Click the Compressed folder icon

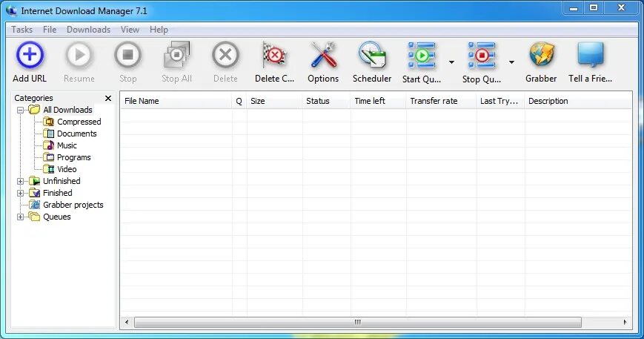click(x=48, y=122)
